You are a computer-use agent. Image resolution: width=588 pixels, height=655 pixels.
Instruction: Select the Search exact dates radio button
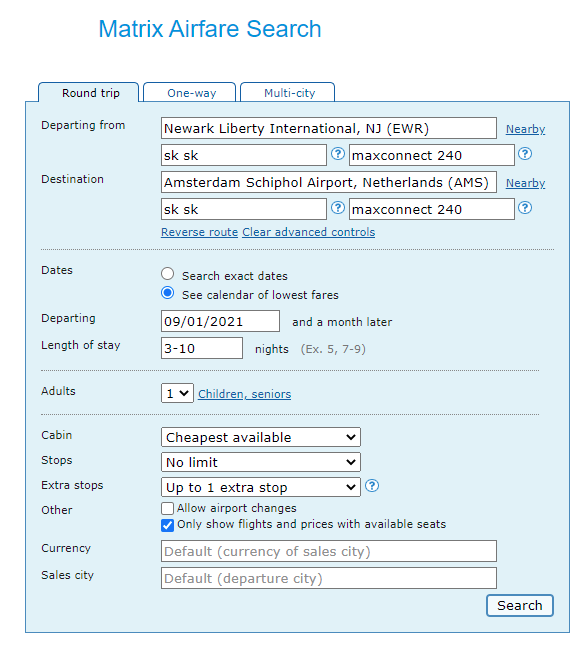point(167,274)
